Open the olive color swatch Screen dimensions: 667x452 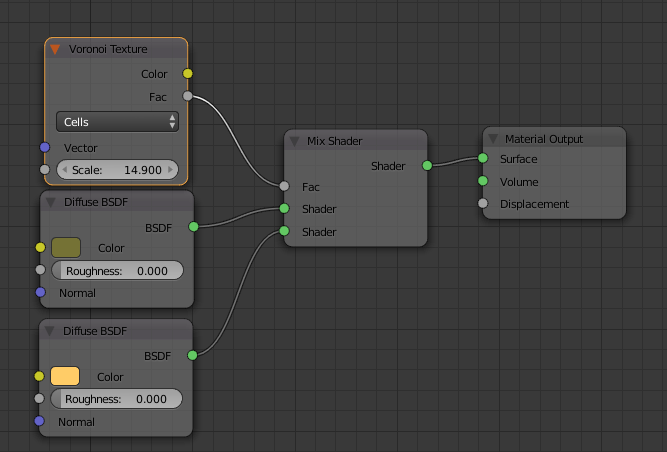tap(66, 247)
